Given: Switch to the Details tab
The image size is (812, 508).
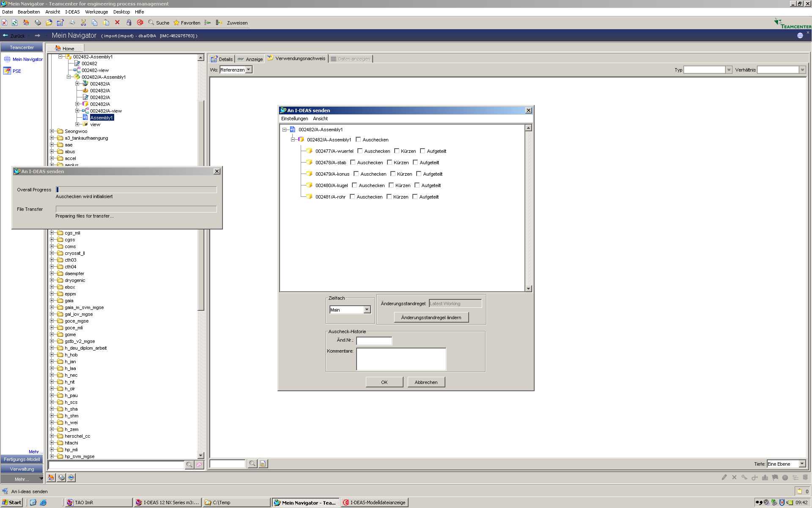Looking at the screenshot, I should click(x=222, y=59).
